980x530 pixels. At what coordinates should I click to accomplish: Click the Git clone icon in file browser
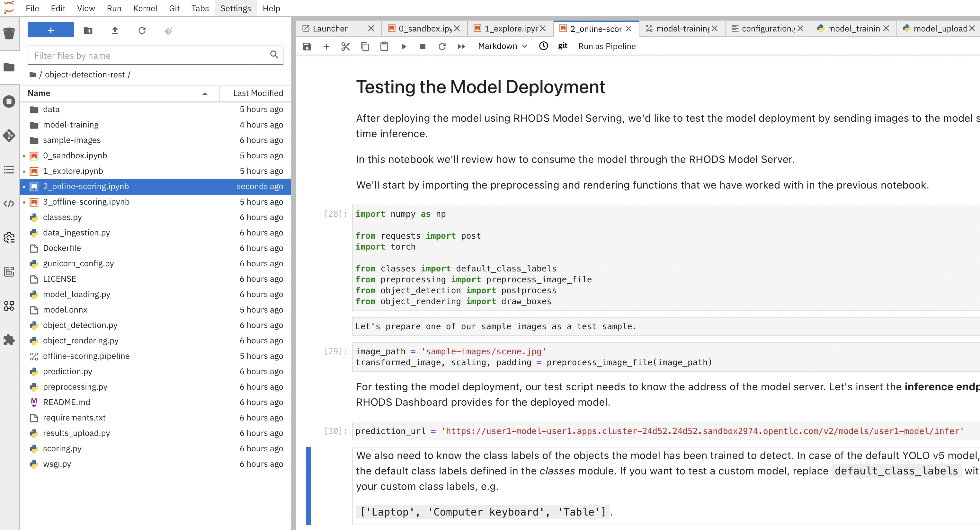(x=169, y=31)
